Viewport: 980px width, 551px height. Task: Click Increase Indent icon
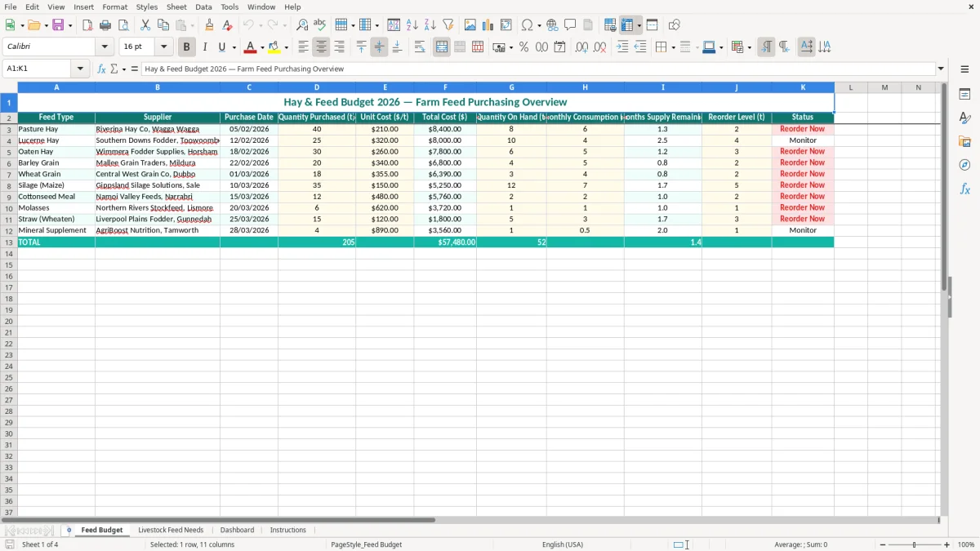pyautogui.click(x=622, y=47)
